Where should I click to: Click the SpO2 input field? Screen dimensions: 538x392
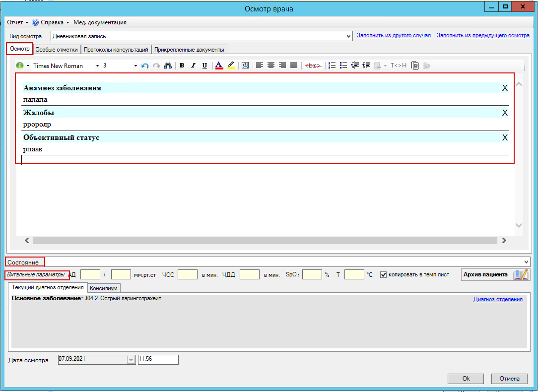[312, 274]
